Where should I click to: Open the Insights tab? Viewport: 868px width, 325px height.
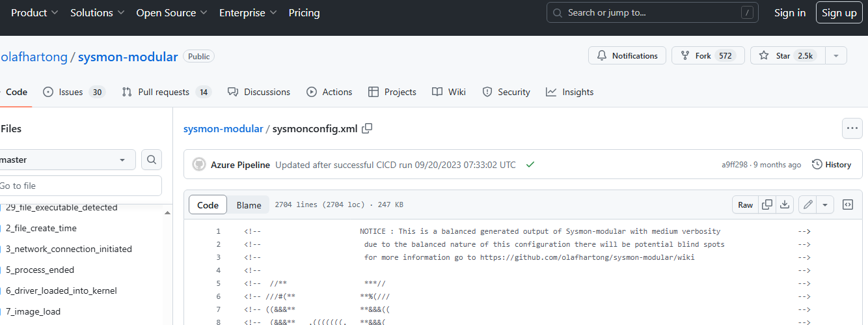click(570, 92)
